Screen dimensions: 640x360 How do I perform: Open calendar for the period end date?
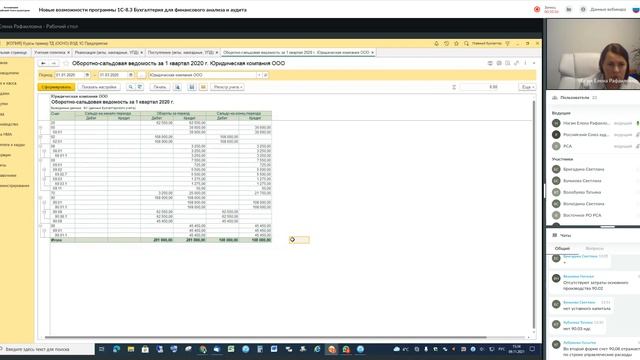pyautogui.click(x=131, y=75)
